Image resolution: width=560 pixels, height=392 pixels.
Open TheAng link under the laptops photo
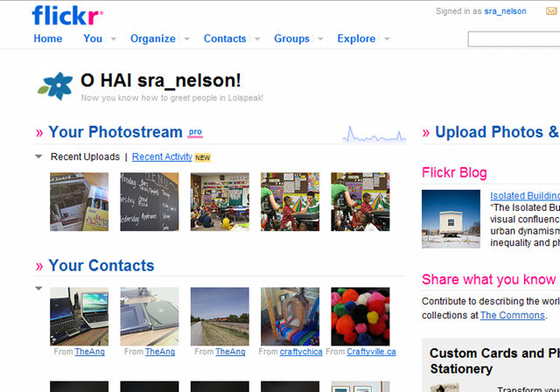point(89,352)
